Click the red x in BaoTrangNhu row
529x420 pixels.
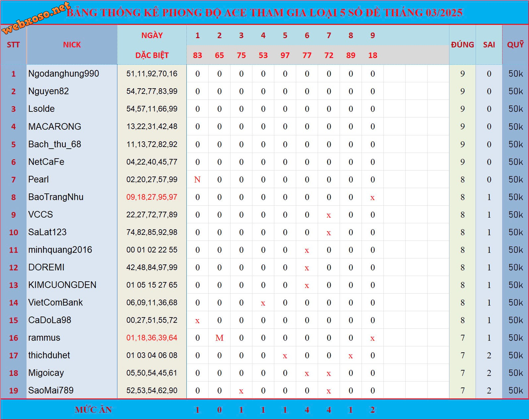pos(372,198)
